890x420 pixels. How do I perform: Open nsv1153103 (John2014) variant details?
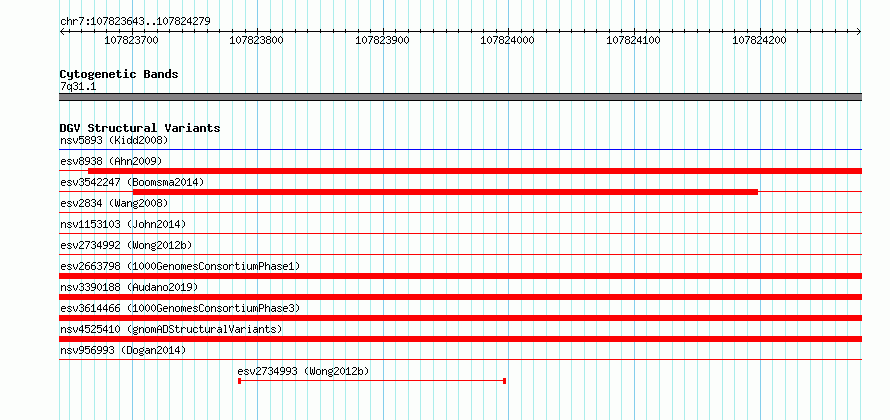click(123, 224)
